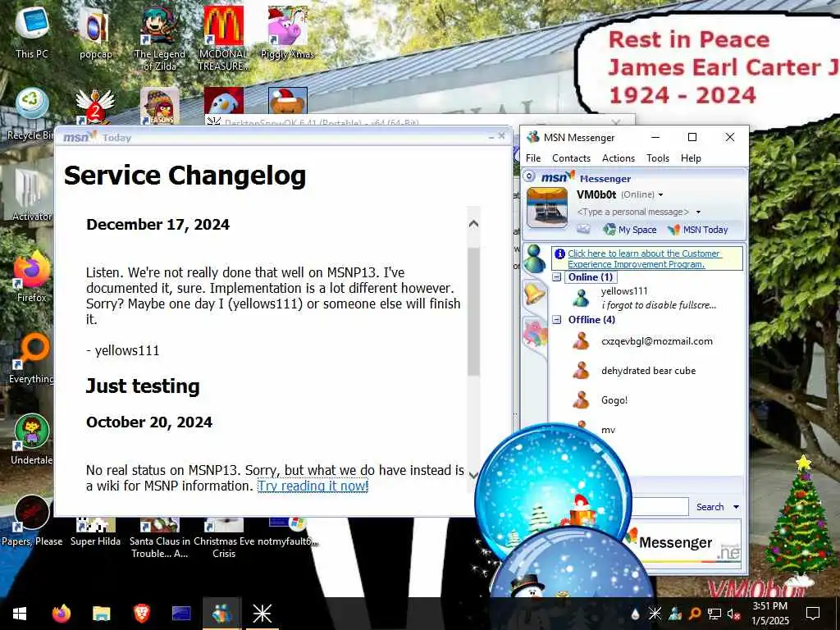Click Try reading it now! link

(x=313, y=486)
